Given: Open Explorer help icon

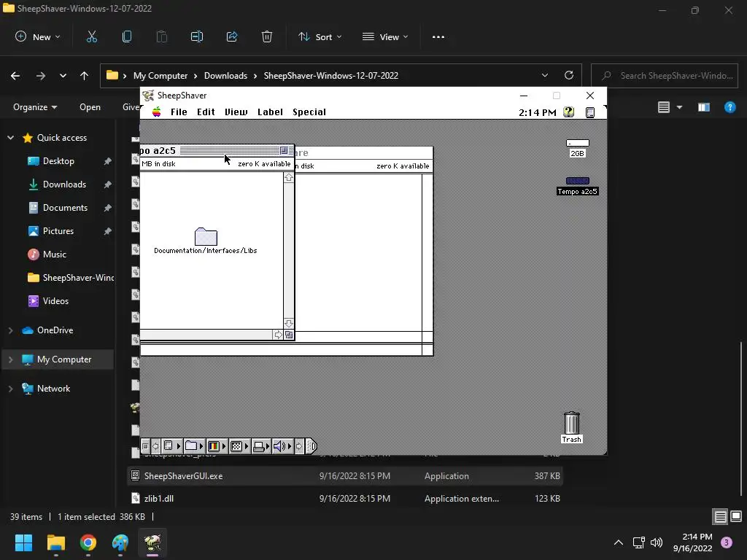Looking at the screenshot, I should 729,107.
